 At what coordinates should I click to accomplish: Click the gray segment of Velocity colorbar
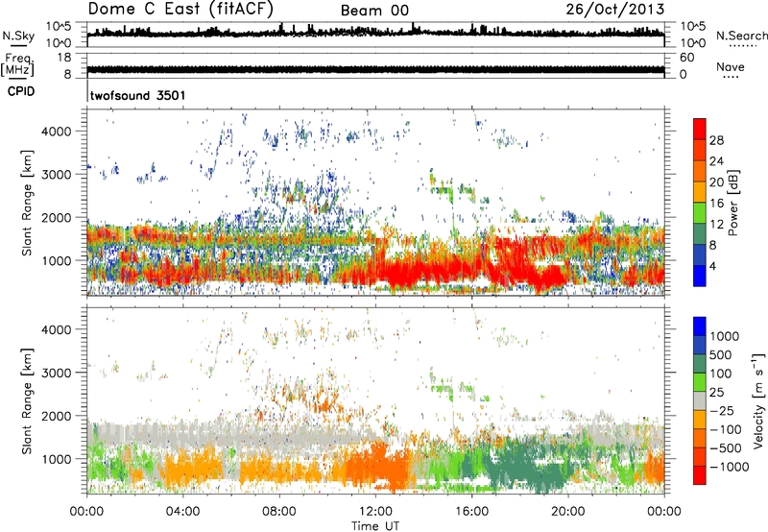pos(700,400)
